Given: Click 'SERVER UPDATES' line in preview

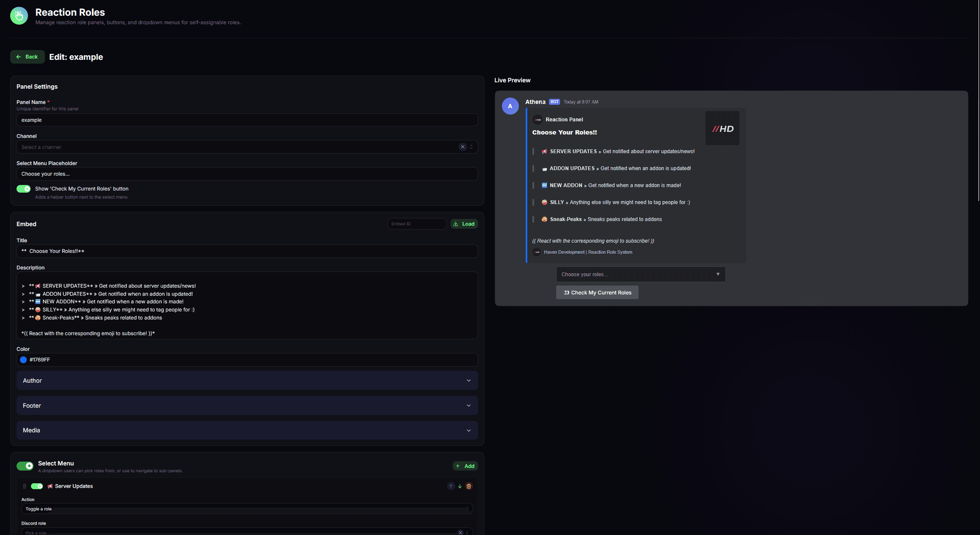Looking at the screenshot, I should click(618, 151).
